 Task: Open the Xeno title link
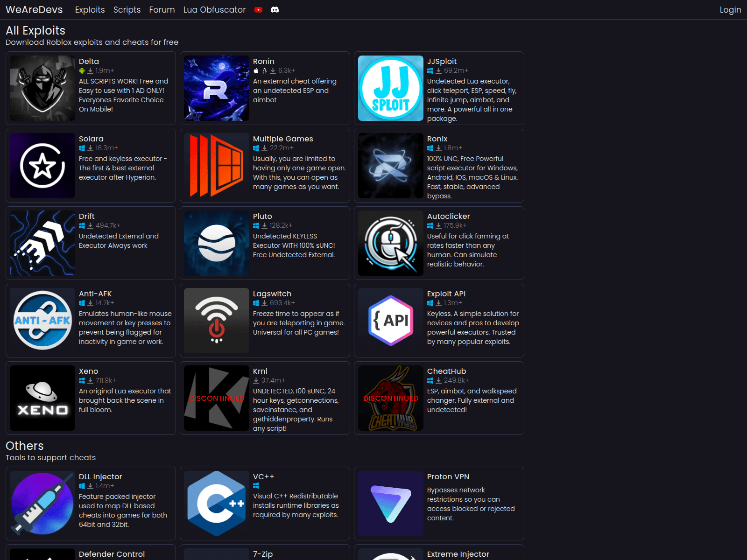tap(88, 371)
